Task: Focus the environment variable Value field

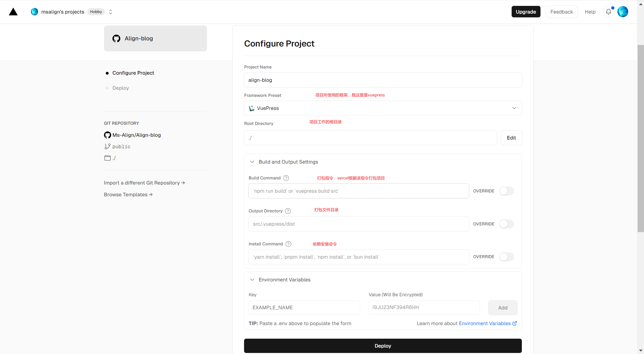Action: coord(424,307)
